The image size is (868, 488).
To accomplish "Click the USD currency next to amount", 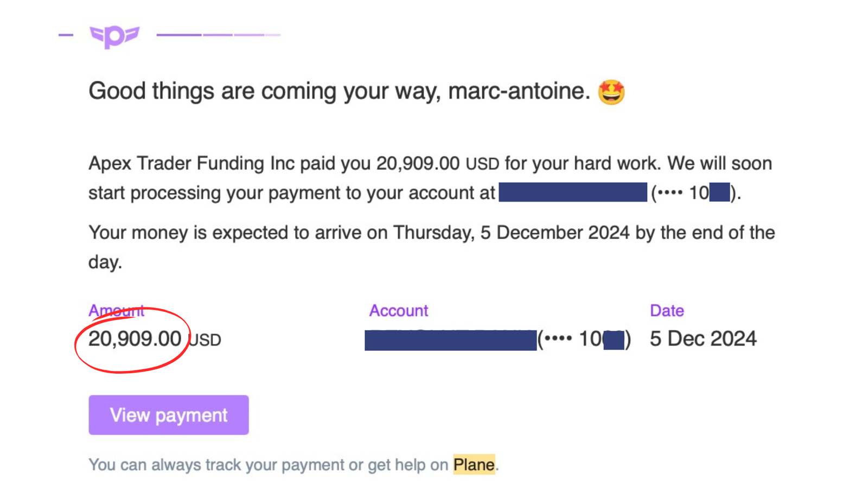I will (205, 340).
